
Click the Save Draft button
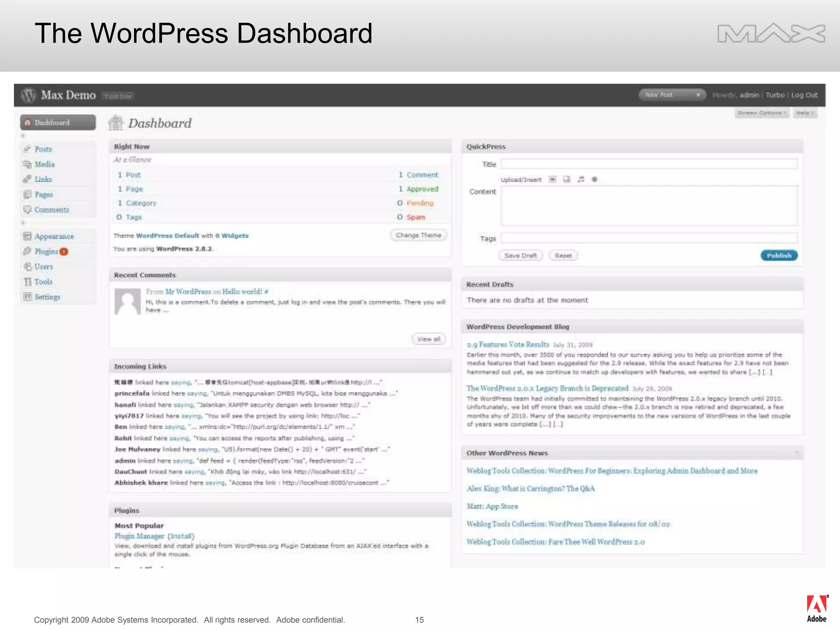pos(520,256)
